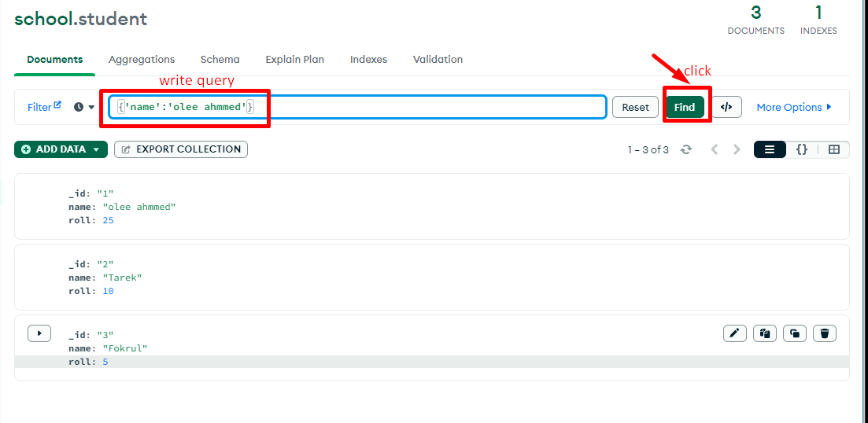
Task: Go to the next page of results
Action: point(737,149)
